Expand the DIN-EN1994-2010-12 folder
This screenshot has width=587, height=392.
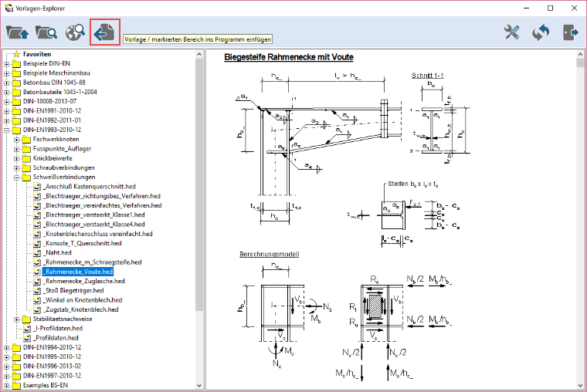tap(7, 348)
